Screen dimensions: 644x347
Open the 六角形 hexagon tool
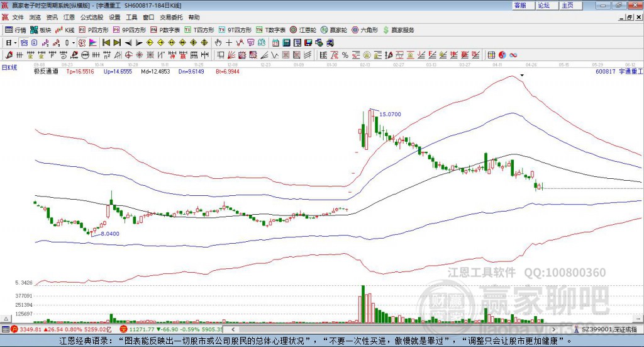[x=365, y=30]
